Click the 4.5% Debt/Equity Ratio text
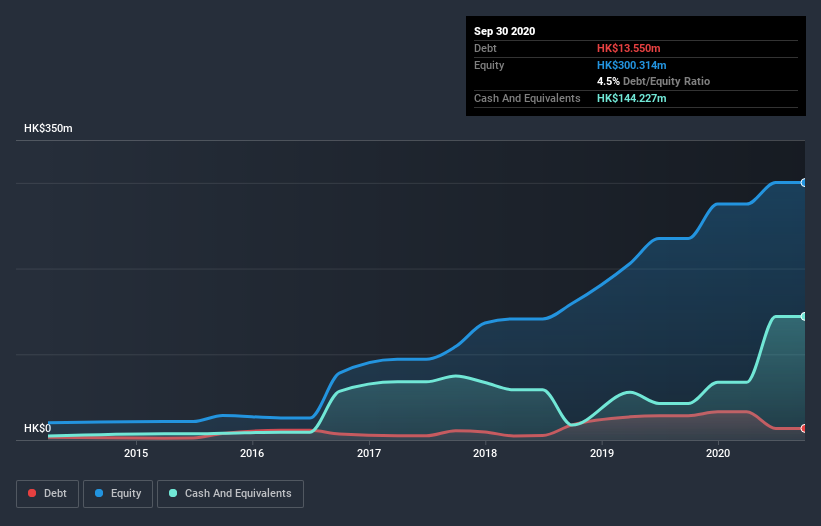This screenshot has width=821, height=526. (653, 81)
